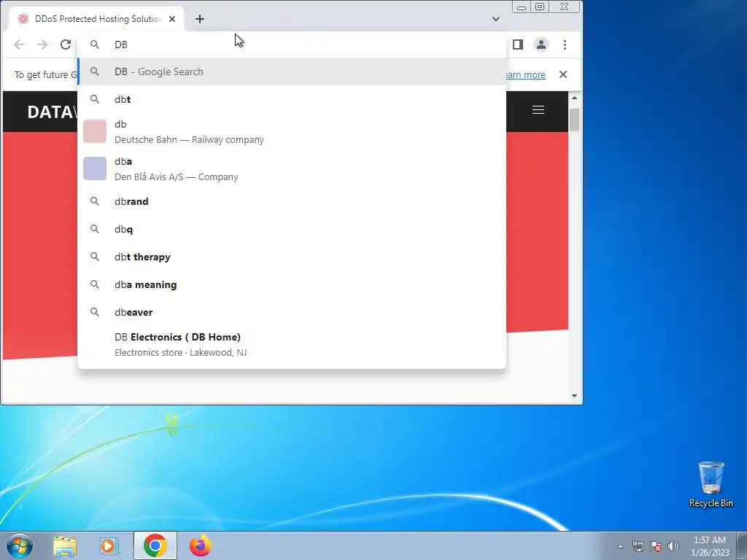Click the Deutsche Bahn suggestion thumbnail
The image size is (747, 560).
pyautogui.click(x=95, y=131)
